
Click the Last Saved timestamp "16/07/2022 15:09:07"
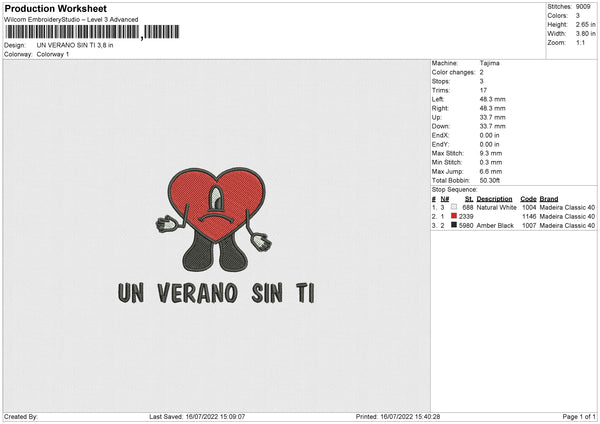[x=215, y=417]
